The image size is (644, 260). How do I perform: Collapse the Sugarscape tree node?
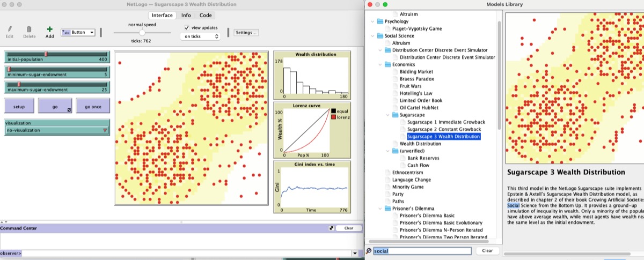(x=387, y=115)
